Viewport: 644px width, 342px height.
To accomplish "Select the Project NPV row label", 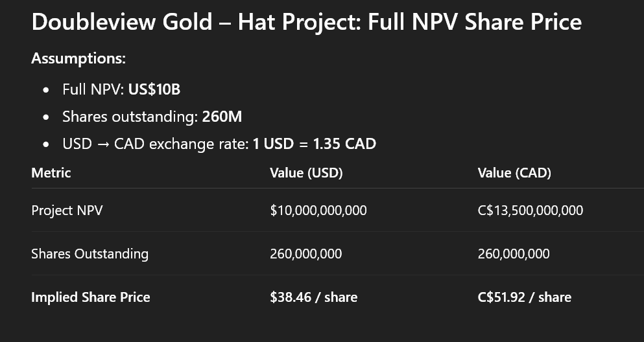I will (66, 211).
